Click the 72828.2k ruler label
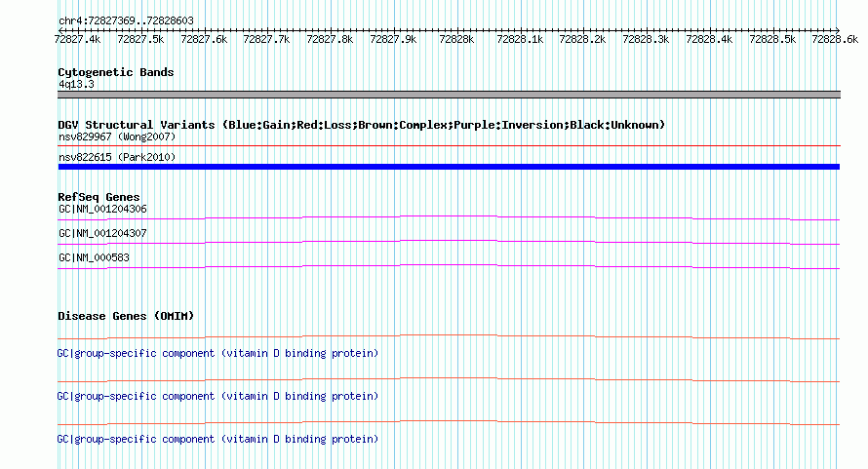Viewport: 868px width, 469px height. pos(582,39)
